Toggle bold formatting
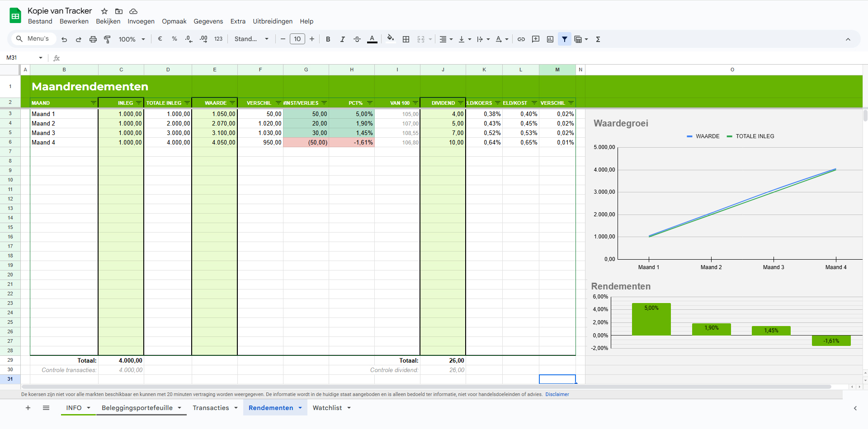868x429 pixels. pyautogui.click(x=328, y=39)
